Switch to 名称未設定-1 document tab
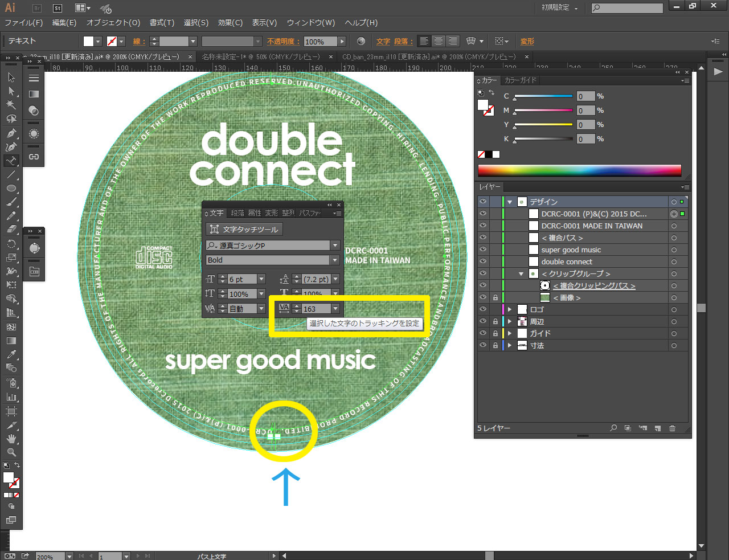Viewport: 729px width, 560px height. [x=261, y=57]
